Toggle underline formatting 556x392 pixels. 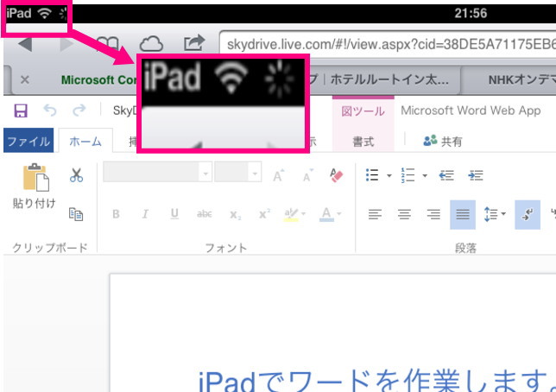pyautogui.click(x=174, y=213)
